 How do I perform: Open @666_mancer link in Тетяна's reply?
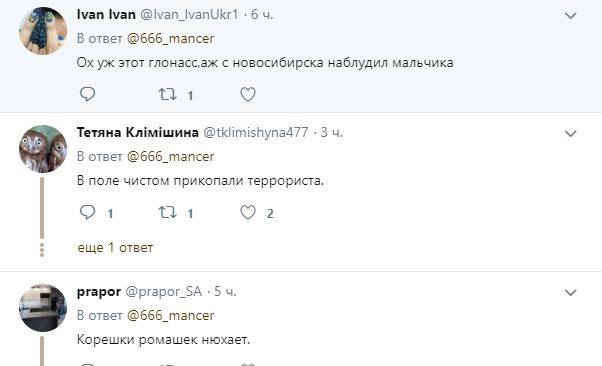170,156
